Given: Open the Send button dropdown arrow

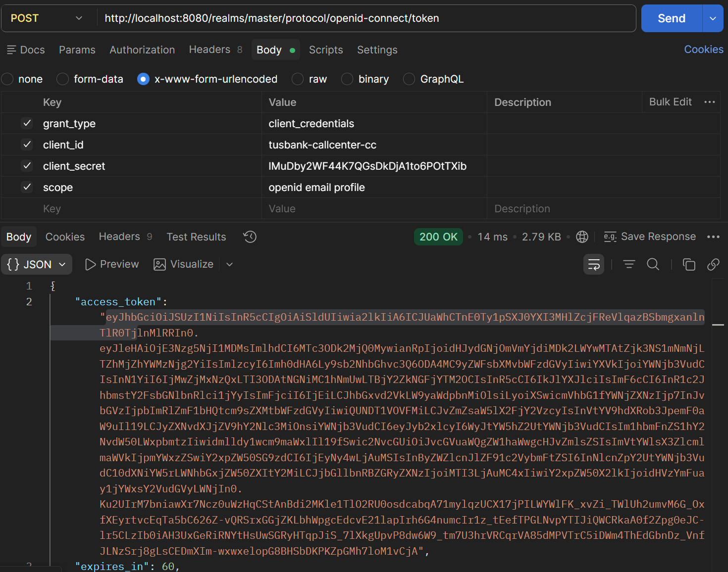Looking at the screenshot, I should click(x=713, y=18).
